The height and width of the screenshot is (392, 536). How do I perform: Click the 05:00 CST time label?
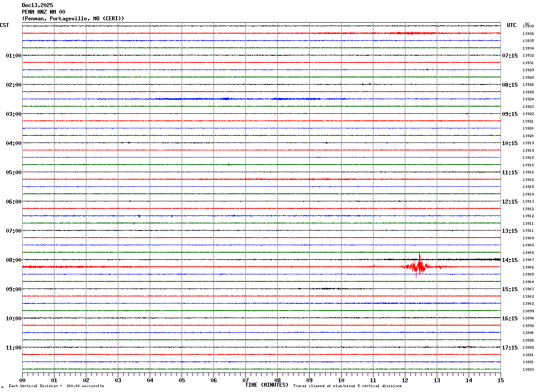pos(14,173)
